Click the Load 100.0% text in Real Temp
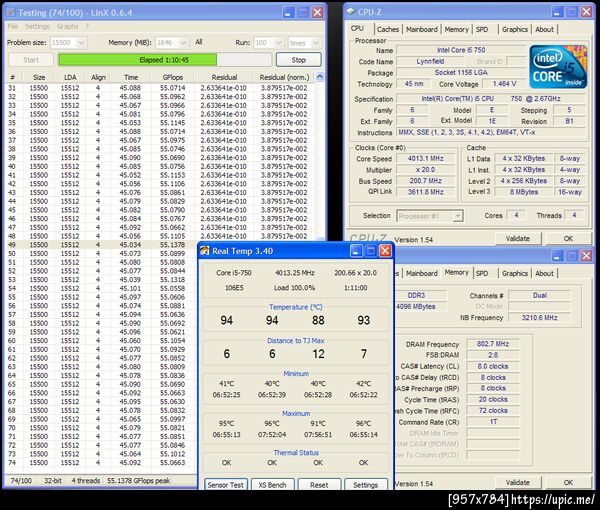This screenshot has width=600, height=510. [x=295, y=288]
